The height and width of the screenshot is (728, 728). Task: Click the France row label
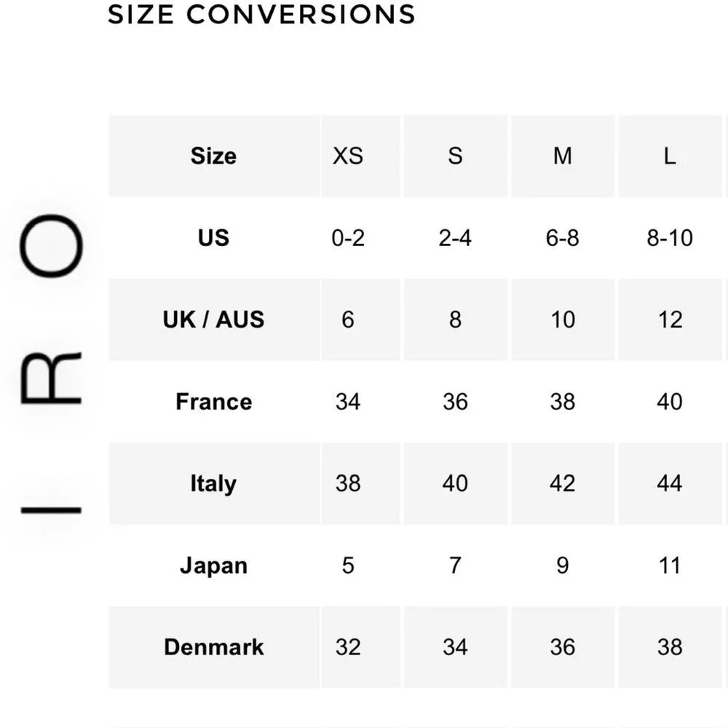[x=213, y=402]
